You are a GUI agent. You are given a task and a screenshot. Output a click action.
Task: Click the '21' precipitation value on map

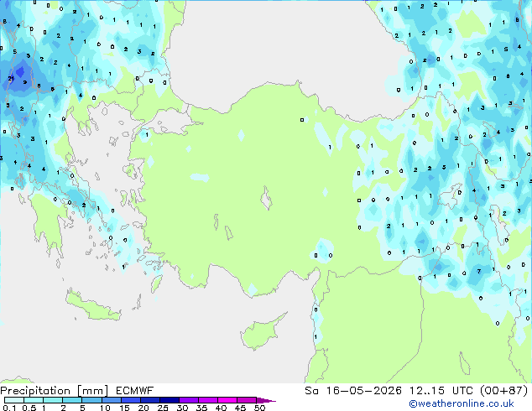coord(11,79)
